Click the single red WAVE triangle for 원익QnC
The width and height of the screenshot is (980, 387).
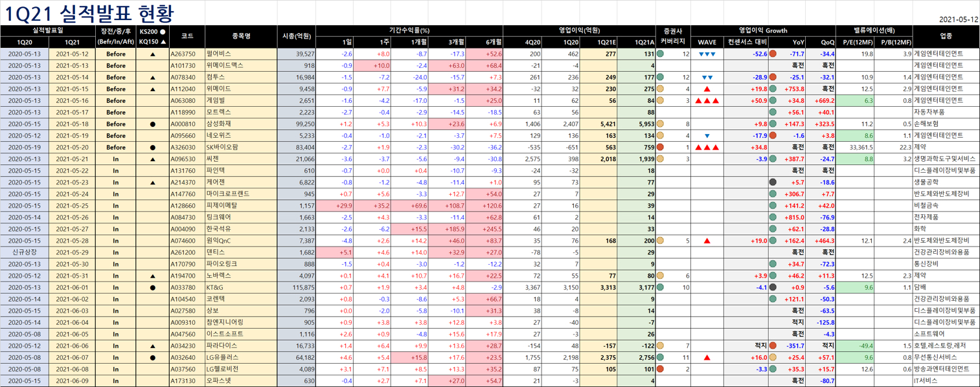[x=707, y=241]
